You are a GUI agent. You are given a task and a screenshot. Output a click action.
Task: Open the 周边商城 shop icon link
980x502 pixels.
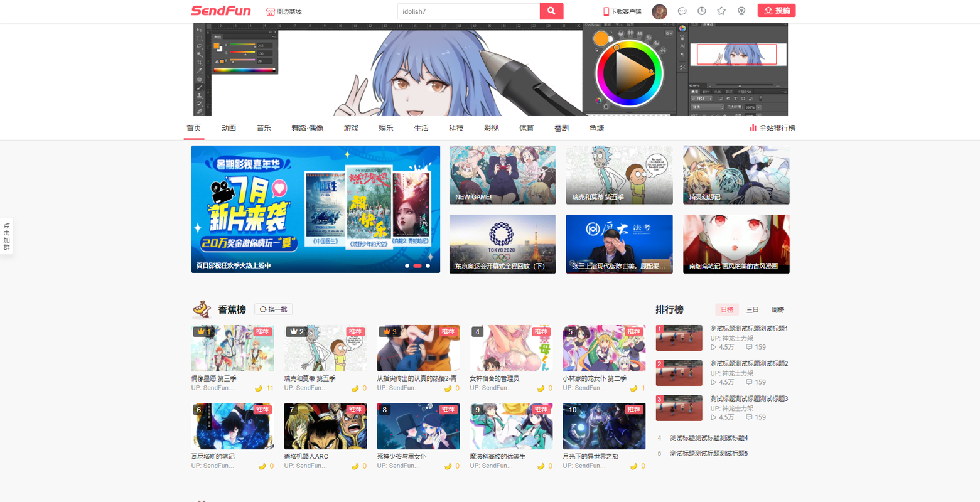click(271, 11)
